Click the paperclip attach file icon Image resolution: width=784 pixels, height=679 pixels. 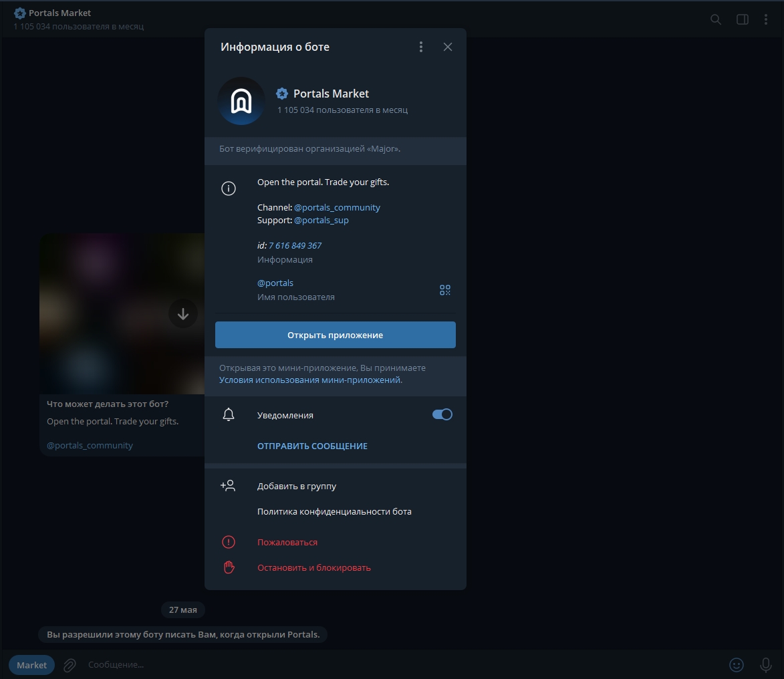click(70, 665)
